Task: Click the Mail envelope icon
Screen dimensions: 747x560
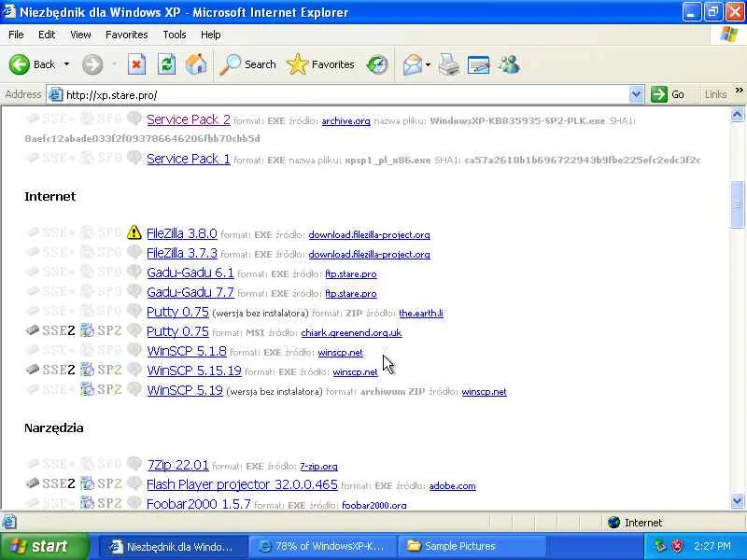Action: point(412,64)
